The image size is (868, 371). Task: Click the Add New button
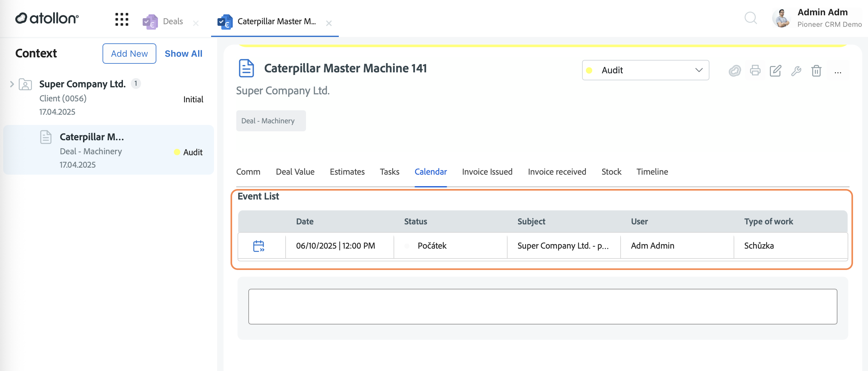tap(129, 53)
